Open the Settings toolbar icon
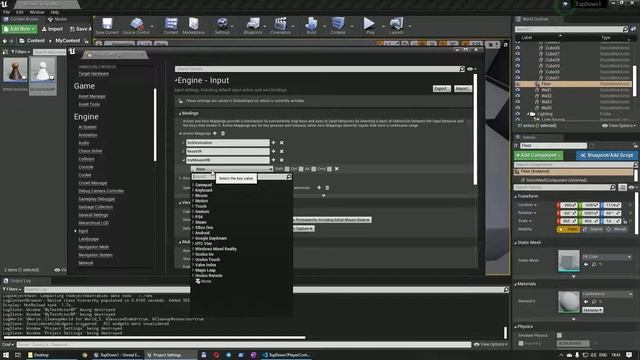 [x=222, y=25]
